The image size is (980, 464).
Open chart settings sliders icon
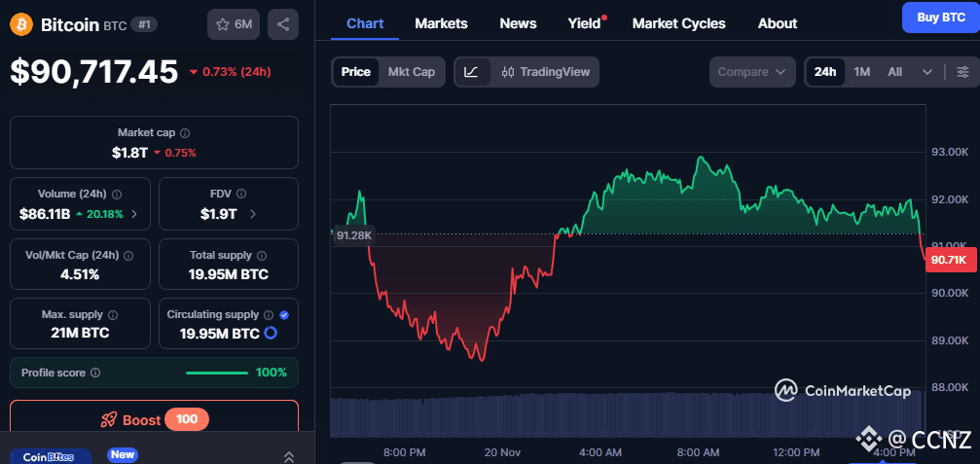pos(962,72)
